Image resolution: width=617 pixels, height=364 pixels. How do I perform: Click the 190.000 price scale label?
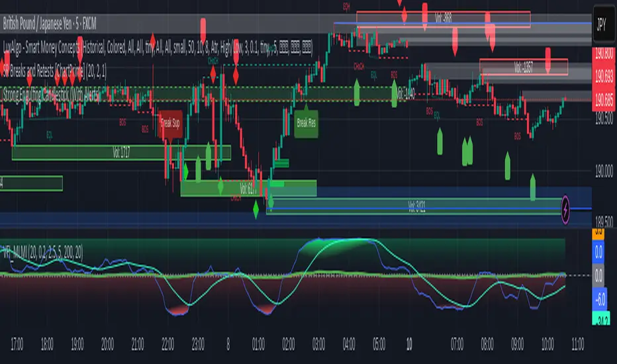tap(604, 171)
